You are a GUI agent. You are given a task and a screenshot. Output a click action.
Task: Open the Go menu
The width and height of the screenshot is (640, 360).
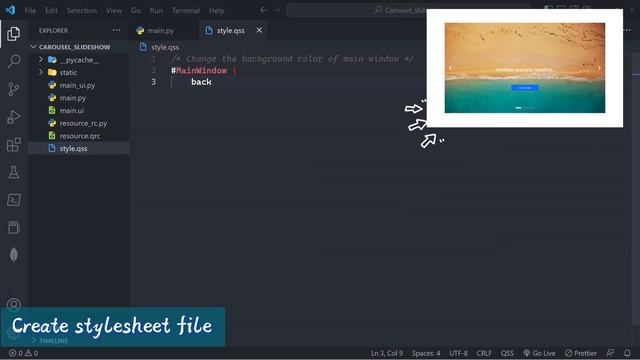(136, 11)
